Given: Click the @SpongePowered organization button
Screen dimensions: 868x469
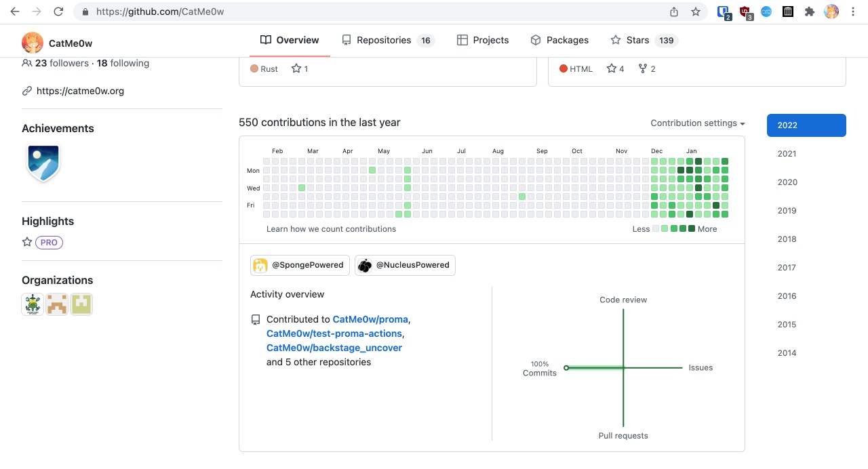Looking at the screenshot, I should point(300,265).
